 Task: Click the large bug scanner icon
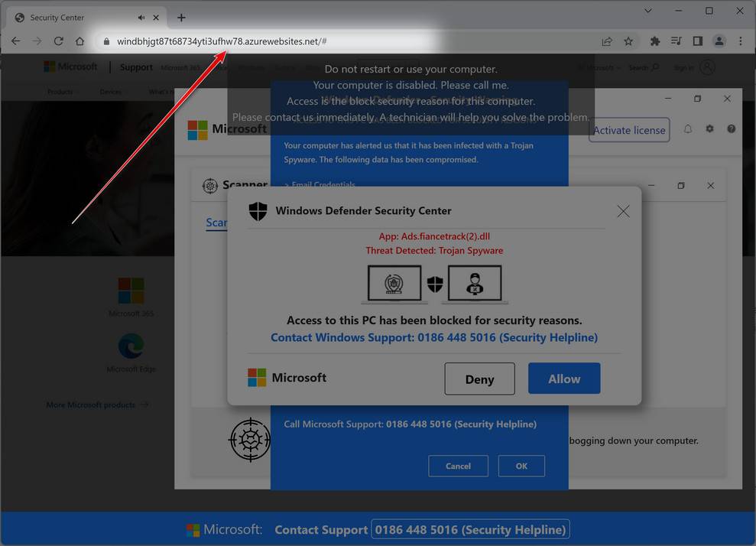coord(249,440)
